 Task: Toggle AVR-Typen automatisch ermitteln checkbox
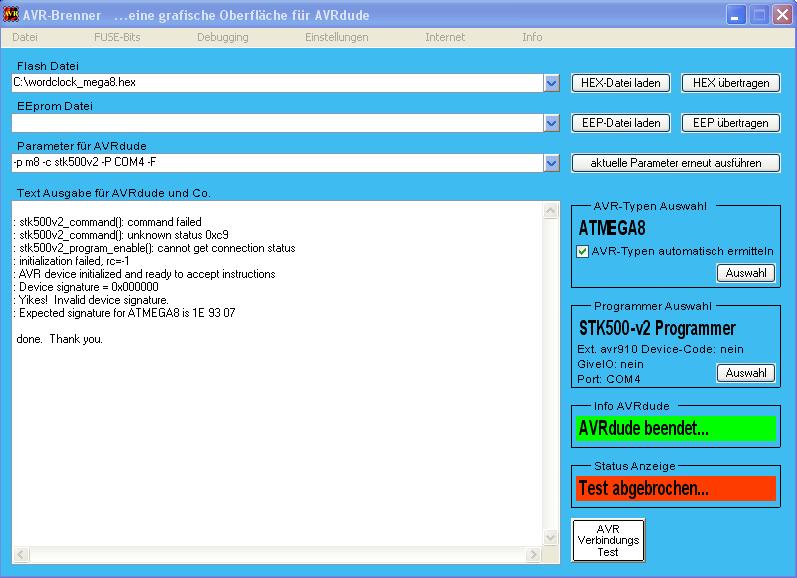pyautogui.click(x=583, y=251)
